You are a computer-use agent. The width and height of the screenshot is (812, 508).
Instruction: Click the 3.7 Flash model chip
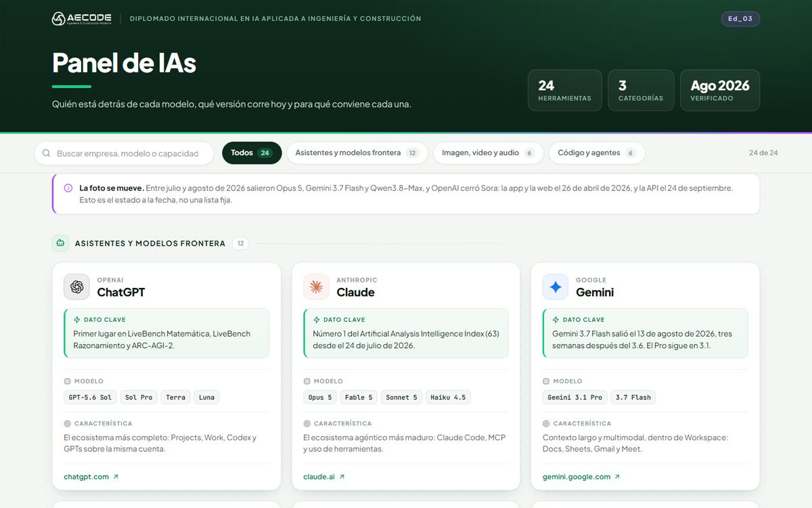[x=633, y=398]
